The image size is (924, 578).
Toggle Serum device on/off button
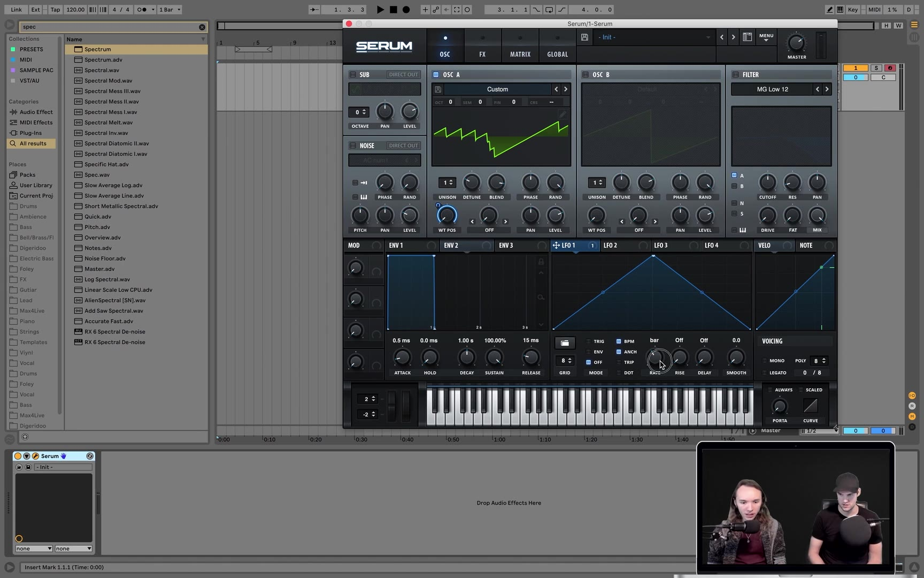tap(18, 456)
